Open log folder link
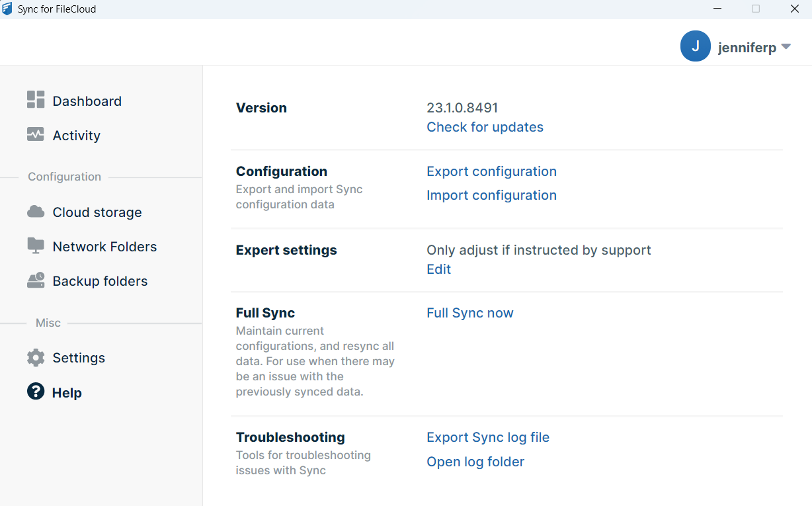812x506 pixels. [475, 462]
